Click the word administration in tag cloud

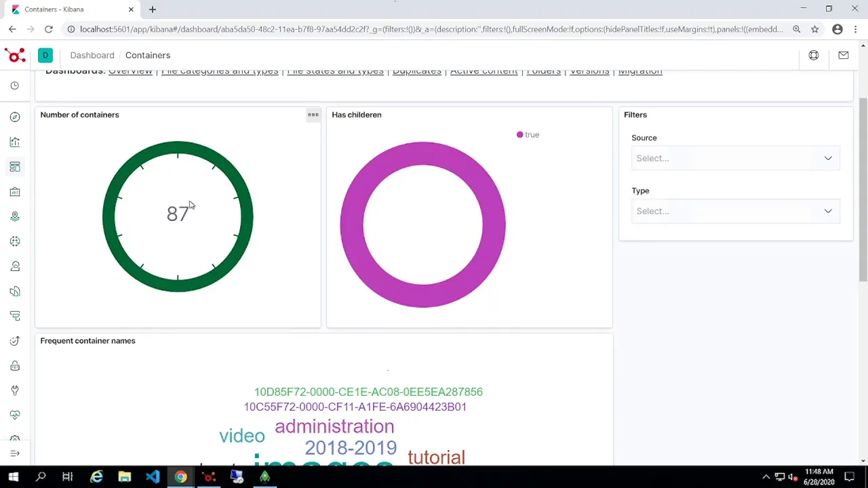[x=334, y=426]
